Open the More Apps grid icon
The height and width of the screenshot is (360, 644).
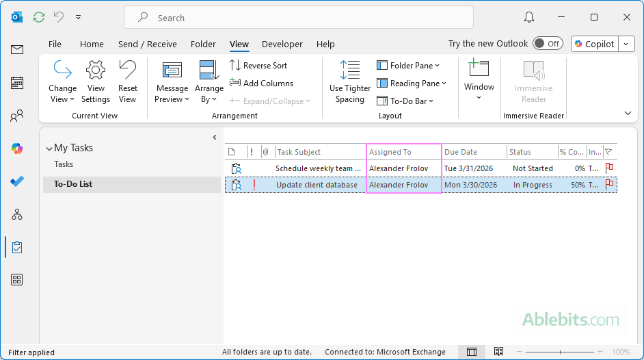(17, 280)
